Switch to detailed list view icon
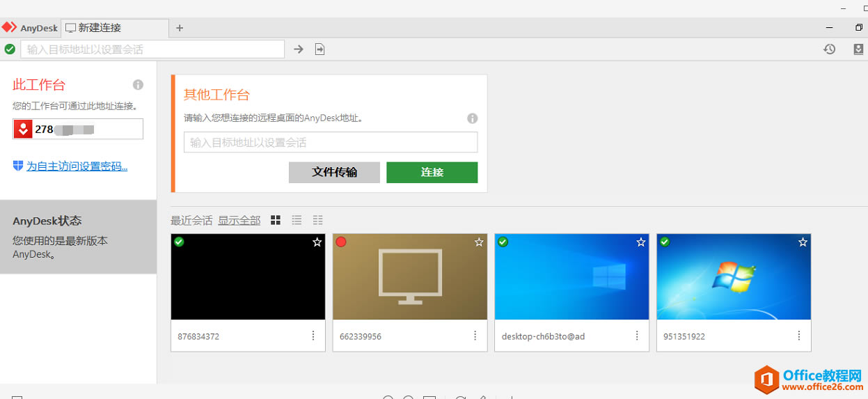Image resolution: width=868 pixels, height=399 pixels. click(318, 220)
